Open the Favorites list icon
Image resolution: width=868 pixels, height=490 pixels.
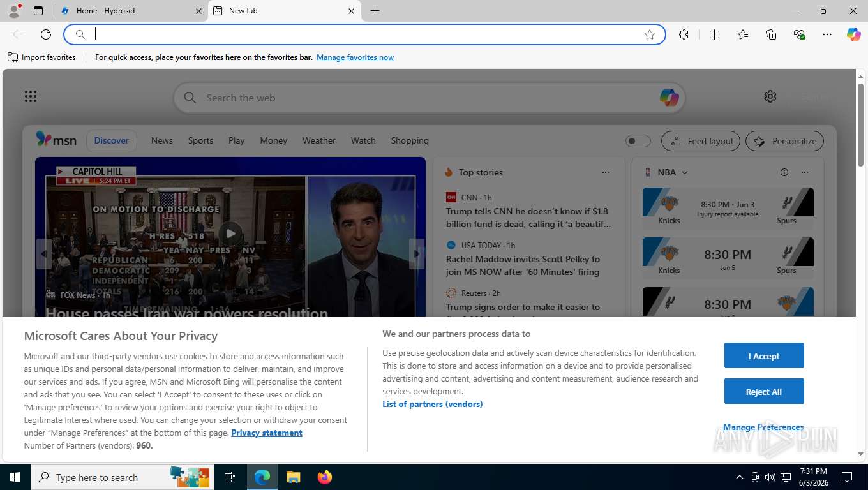743,34
